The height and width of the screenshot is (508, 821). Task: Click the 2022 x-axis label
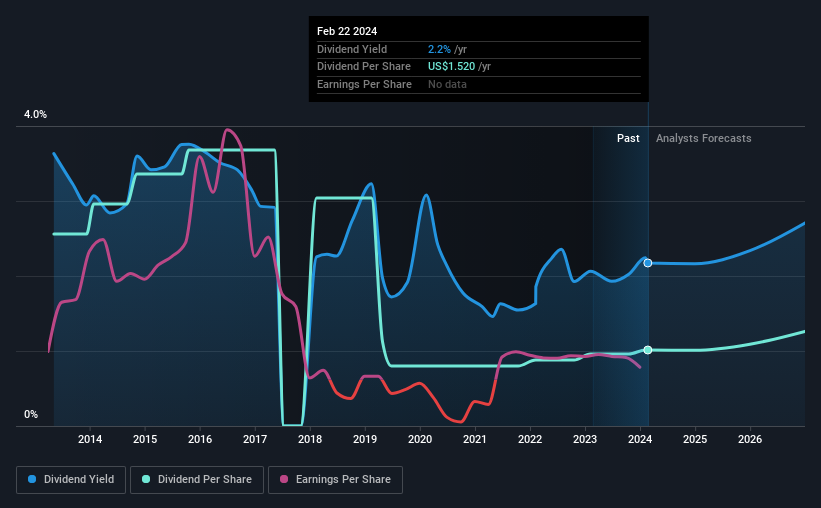click(x=530, y=439)
